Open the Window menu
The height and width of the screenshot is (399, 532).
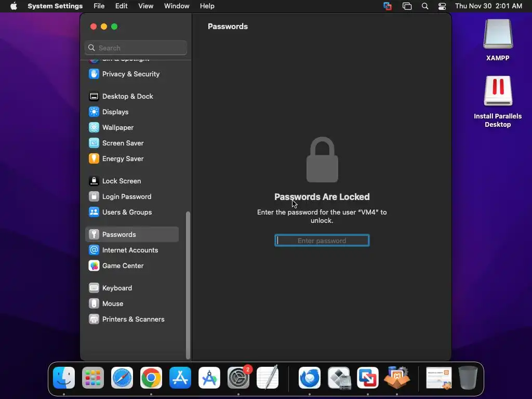pyautogui.click(x=177, y=6)
